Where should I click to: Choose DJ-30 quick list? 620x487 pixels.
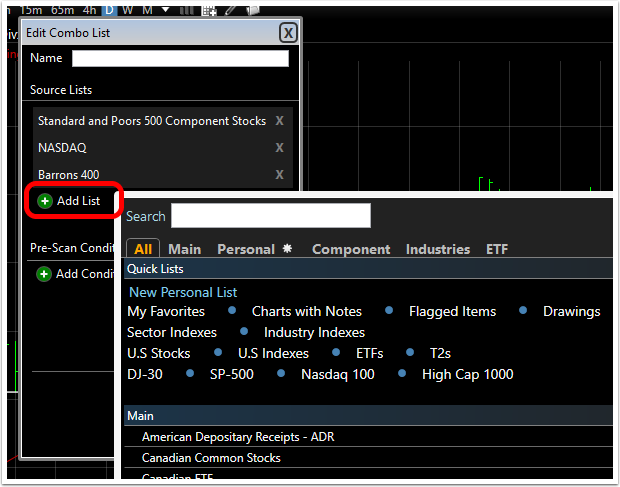tap(145, 374)
